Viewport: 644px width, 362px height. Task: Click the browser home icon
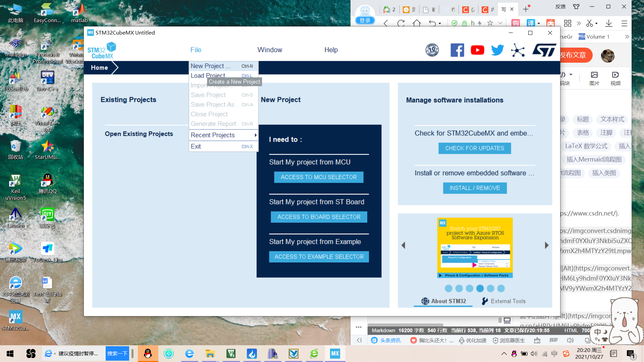pyautogui.click(x=417, y=23)
